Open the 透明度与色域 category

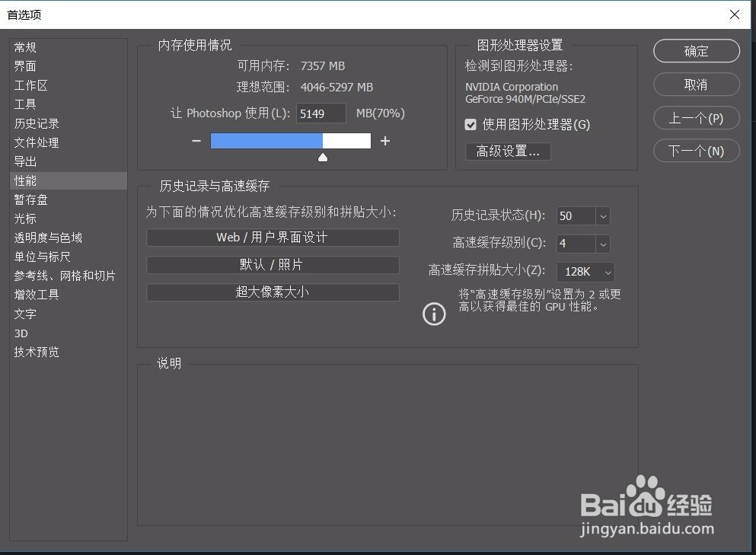tap(69, 238)
